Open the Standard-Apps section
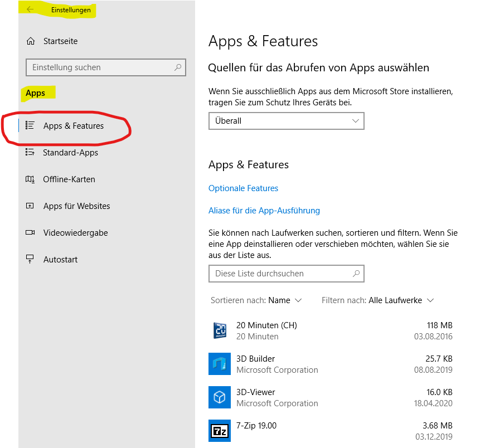Image resolution: width=490 pixels, height=448 pixels. 70,153
